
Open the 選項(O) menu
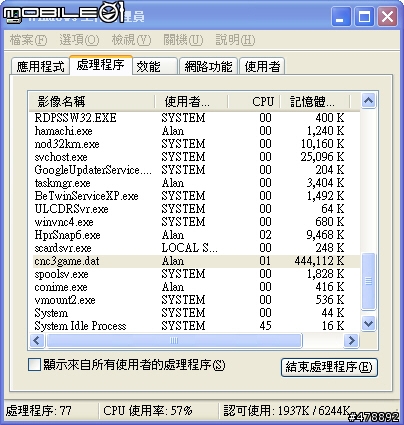79,40
